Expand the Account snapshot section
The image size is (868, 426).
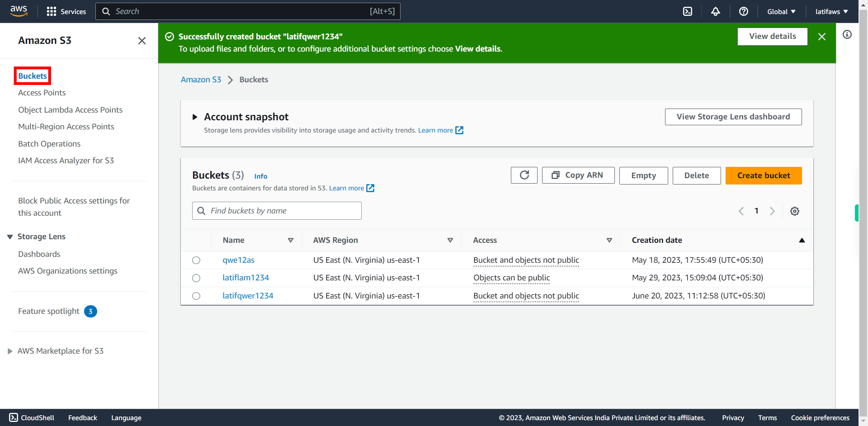pyautogui.click(x=195, y=117)
